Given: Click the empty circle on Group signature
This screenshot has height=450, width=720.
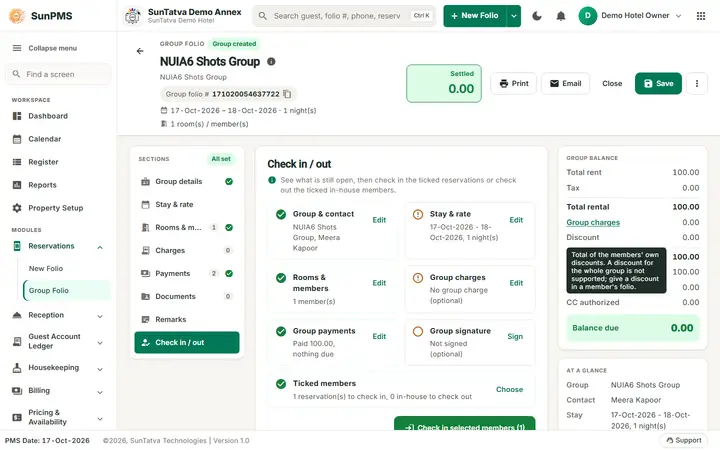Looking at the screenshot, I should [418, 332].
